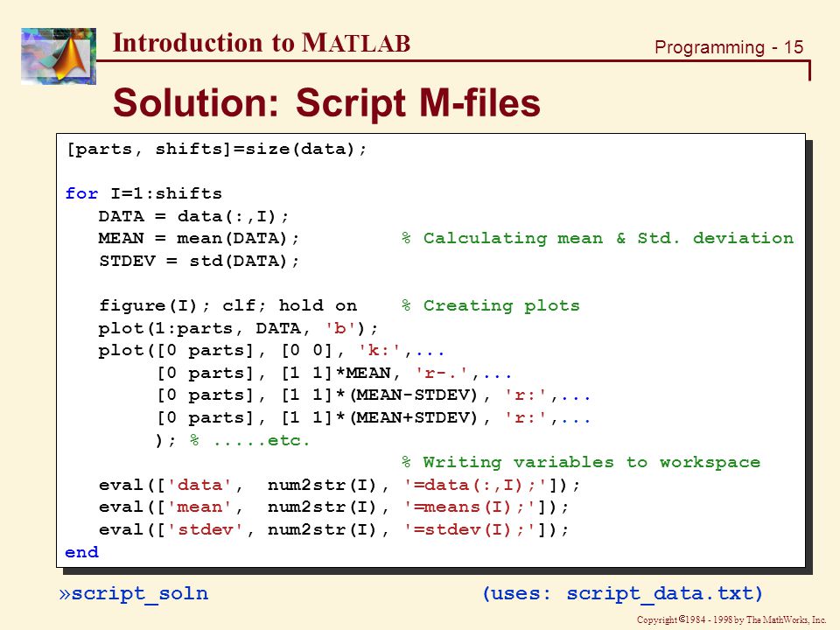Viewport: 840px width, 630px height.
Task: Click the '); % .....etc.' line
Action: pyautogui.click(x=233, y=440)
